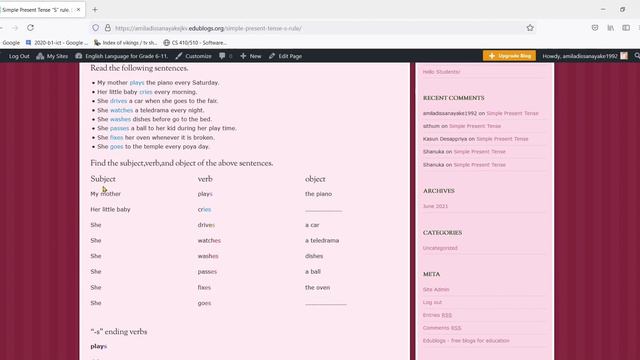Click 'Her little baby' in Subject column
Viewport: 640px width, 360px height.
pos(110,209)
